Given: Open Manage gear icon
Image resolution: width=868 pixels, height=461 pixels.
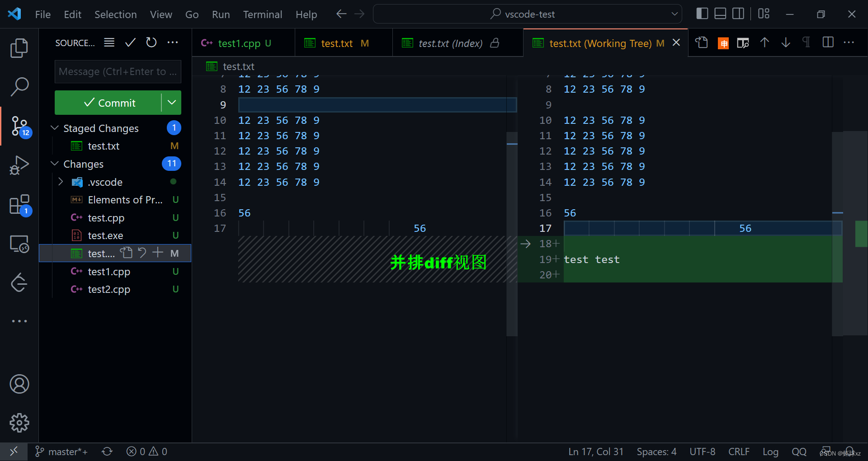Looking at the screenshot, I should tap(19, 423).
